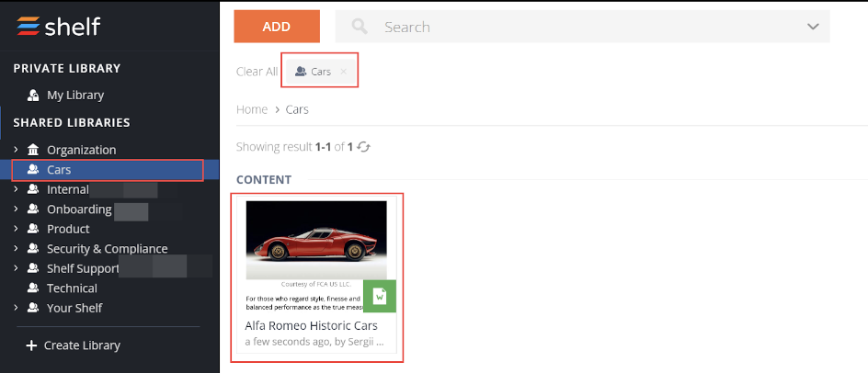Expand the Your Shelf chevron

(x=16, y=308)
